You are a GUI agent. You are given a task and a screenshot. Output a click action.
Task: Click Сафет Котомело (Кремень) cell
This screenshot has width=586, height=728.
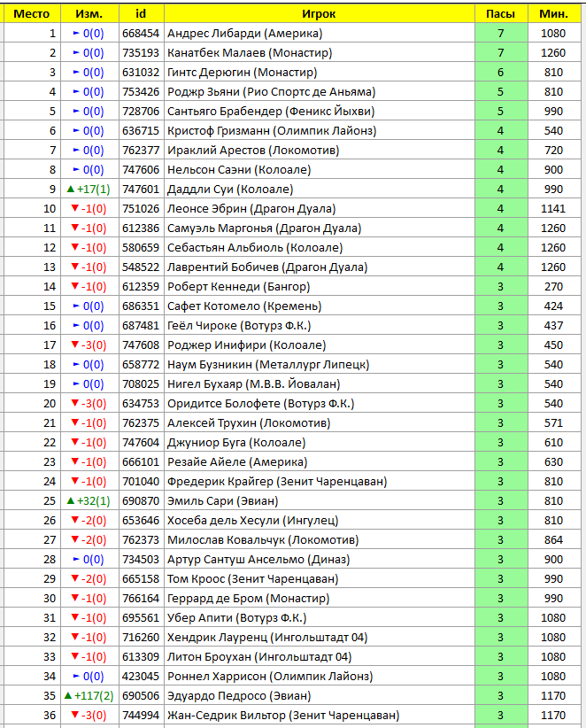point(320,306)
